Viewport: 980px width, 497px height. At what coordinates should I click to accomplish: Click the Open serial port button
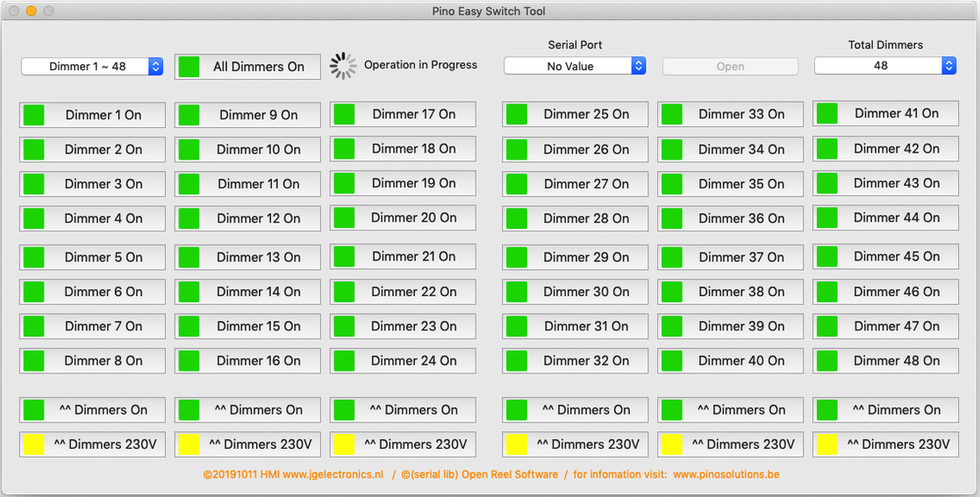click(x=731, y=67)
